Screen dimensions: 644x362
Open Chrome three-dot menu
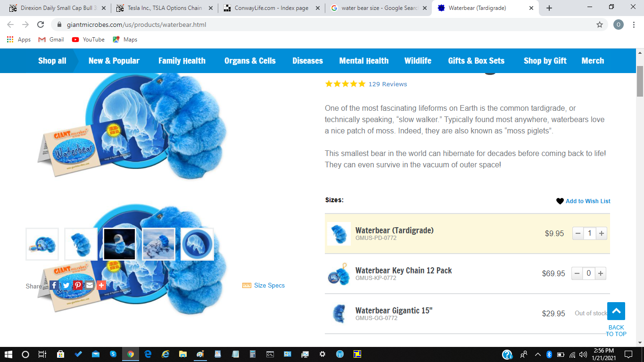634,25
